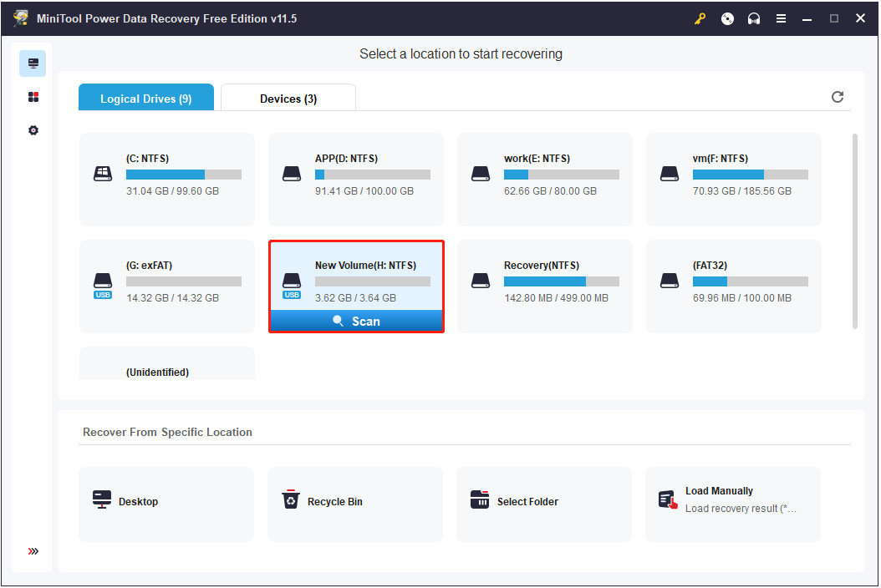Open the hamburger menu in title bar
The image size is (881, 588).
(781, 18)
